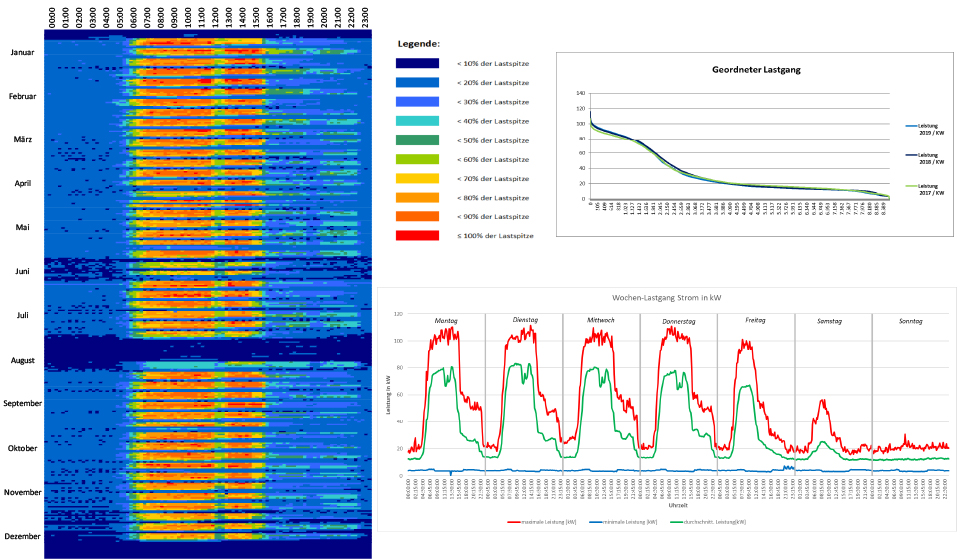Image resolution: width=960 pixels, height=560 pixels.
Task: Click the 'Dezember' month label
Action: (23, 537)
